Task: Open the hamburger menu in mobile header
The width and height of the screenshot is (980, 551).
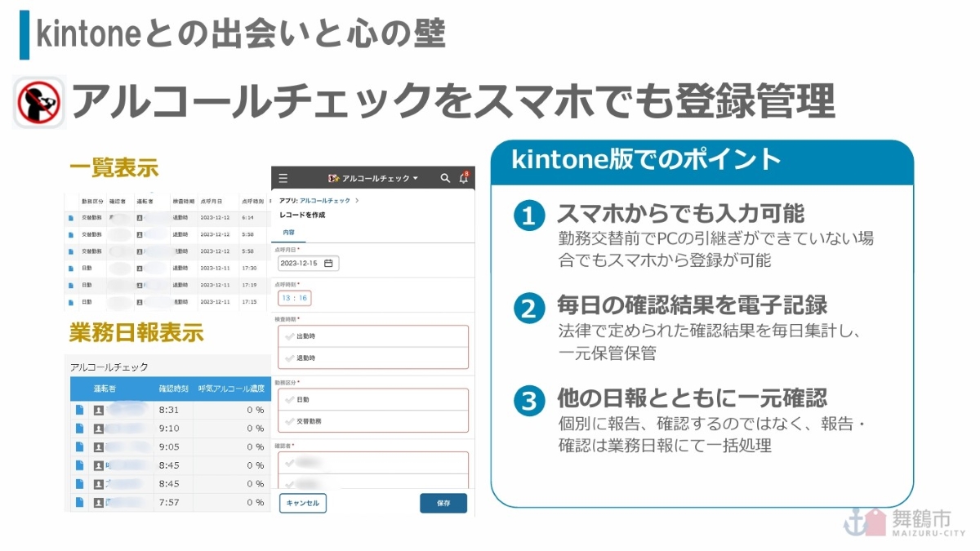Action: point(283,178)
